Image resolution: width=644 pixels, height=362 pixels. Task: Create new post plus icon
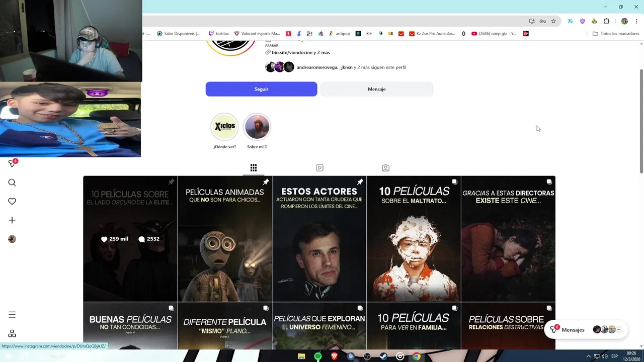click(12, 220)
